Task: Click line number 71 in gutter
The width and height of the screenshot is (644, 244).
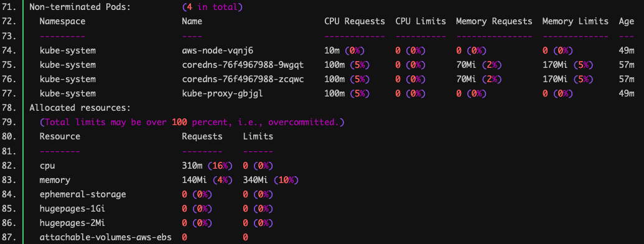Action: click(x=9, y=7)
